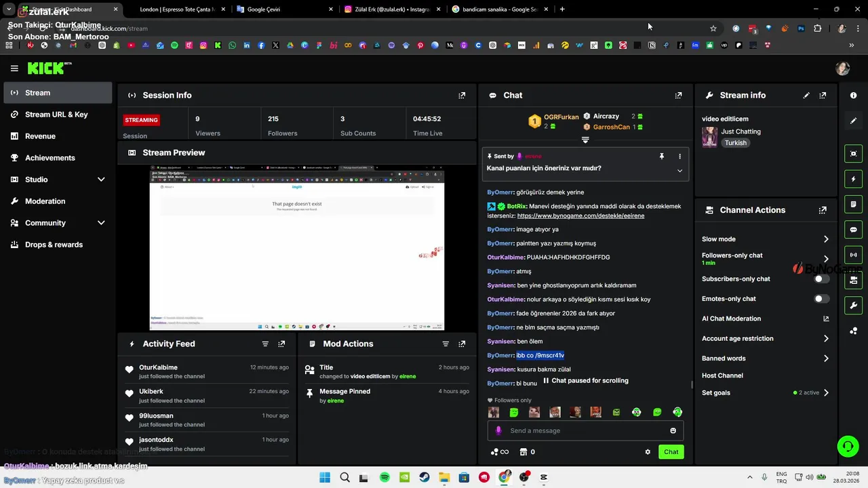Open the profile avatar menu
868x488 pixels.
843,68
